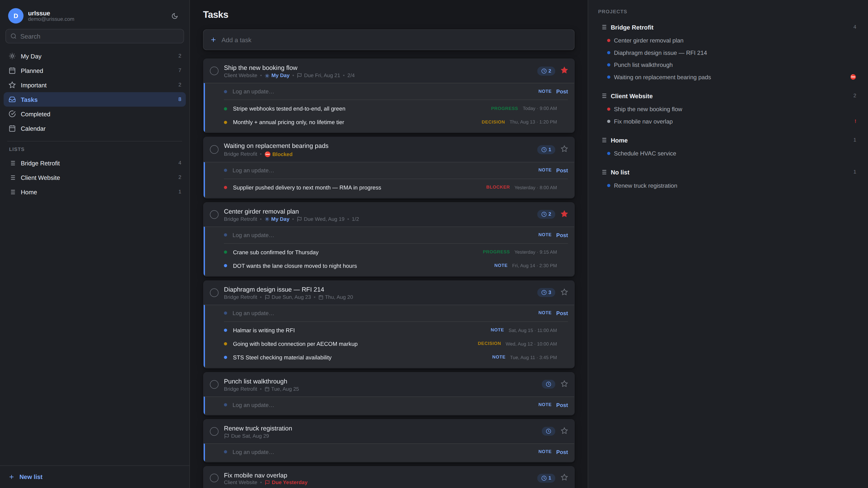Post update on Ship the new booking flow
868x488 pixels.
(x=562, y=92)
